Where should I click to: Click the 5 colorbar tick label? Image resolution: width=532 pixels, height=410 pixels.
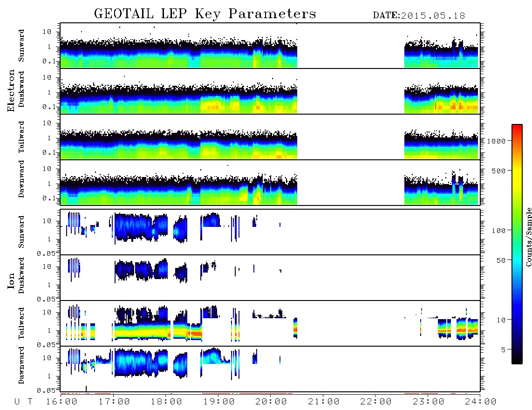[x=503, y=350]
